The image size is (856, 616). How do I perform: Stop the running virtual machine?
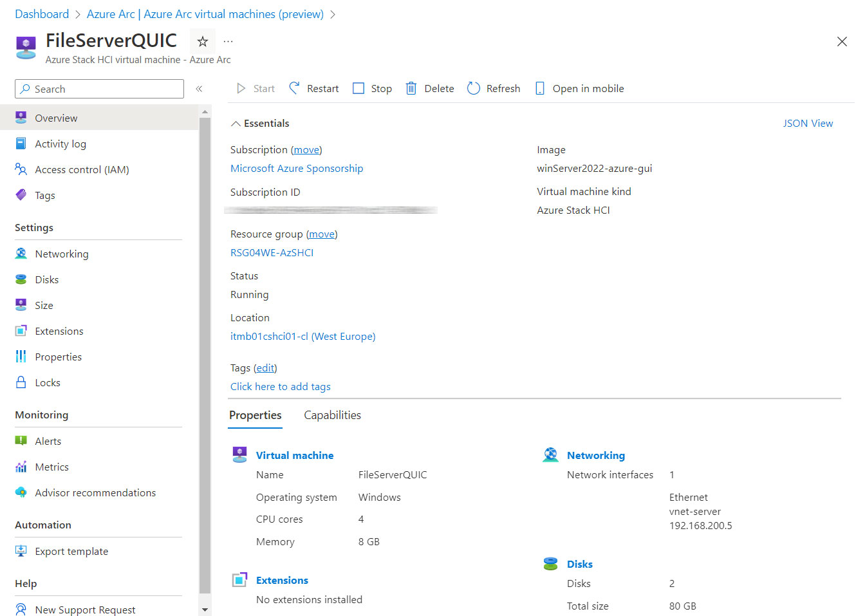coord(372,88)
